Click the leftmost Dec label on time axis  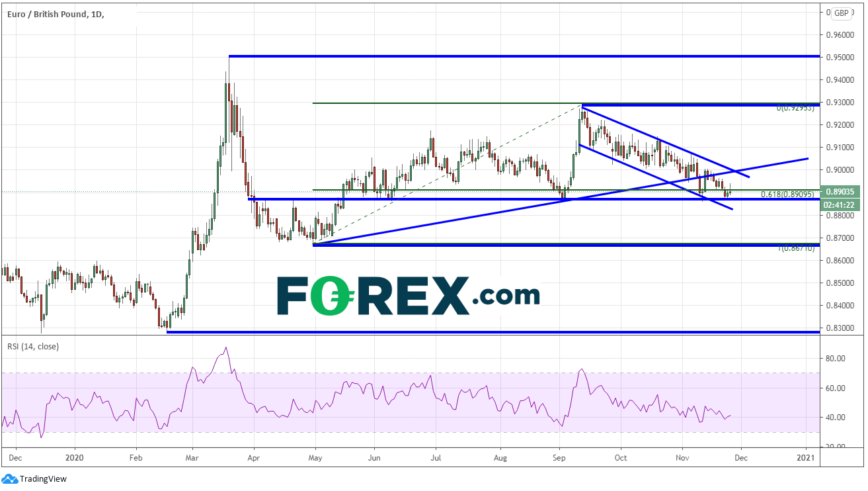coord(17,457)
